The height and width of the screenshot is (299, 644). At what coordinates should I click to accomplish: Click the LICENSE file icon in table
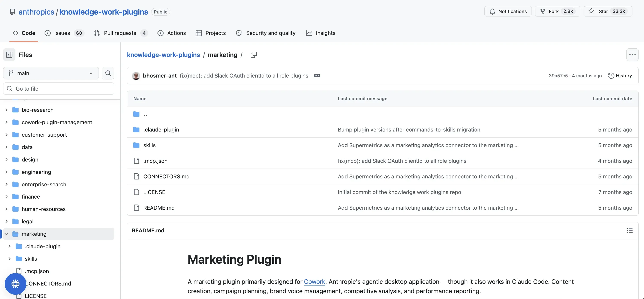pos(136,192)
